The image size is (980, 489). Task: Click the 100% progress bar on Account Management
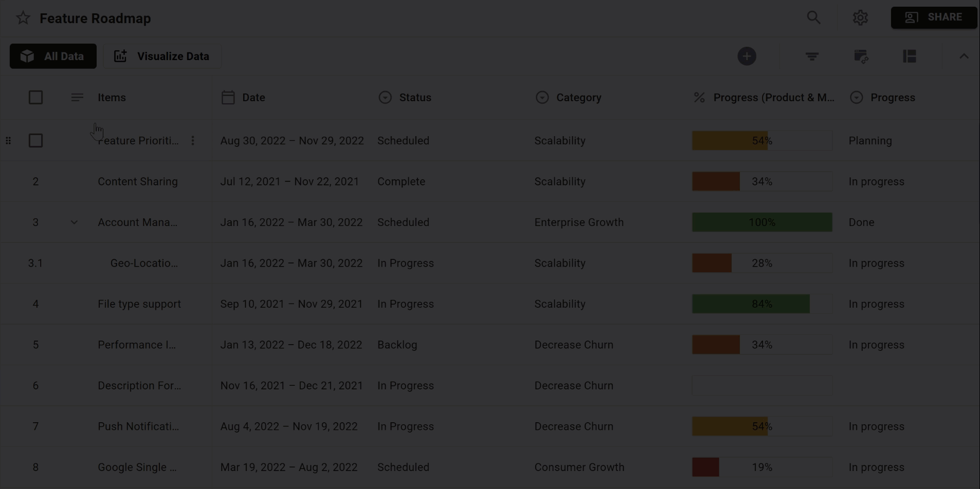[762, 222]
